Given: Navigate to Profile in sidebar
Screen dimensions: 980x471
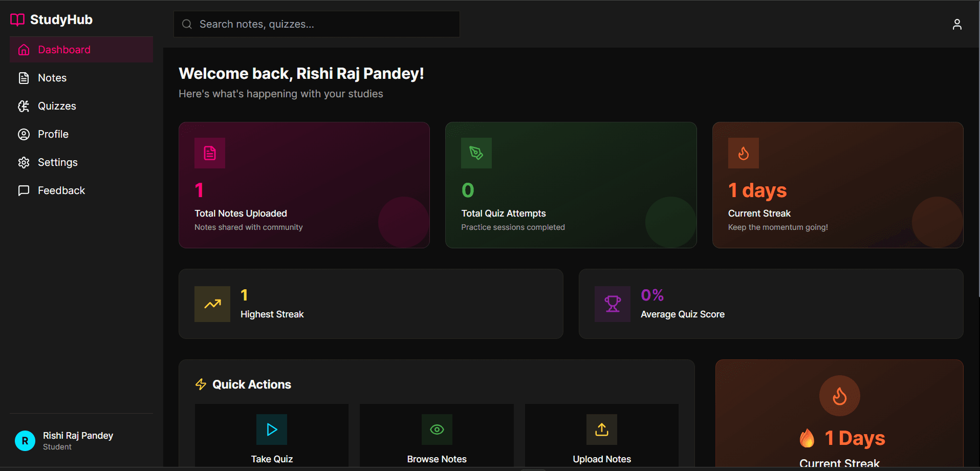Looking at the screenshot, I should pos(81,134).
